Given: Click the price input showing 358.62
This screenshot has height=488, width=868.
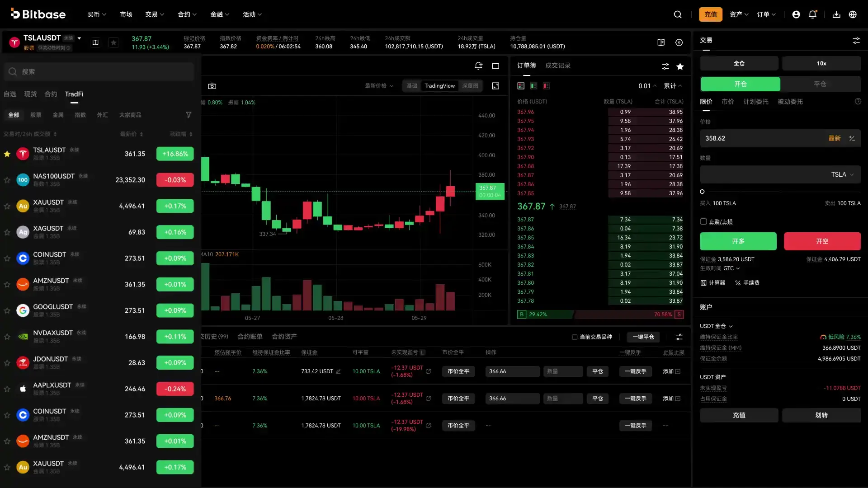Looking at the screenshot, I should 780,138.
